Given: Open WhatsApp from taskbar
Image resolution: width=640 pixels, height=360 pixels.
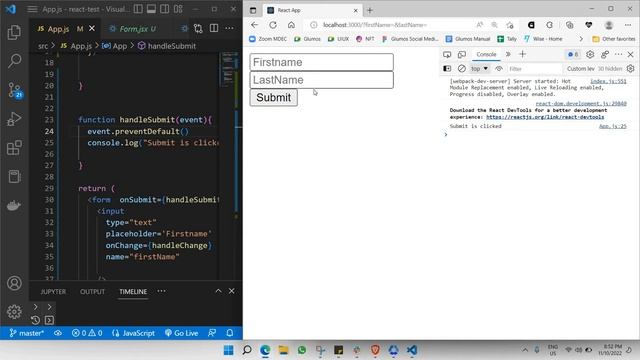Looking at the screenshot, I should pyautogui.click(x=302, y=350).
